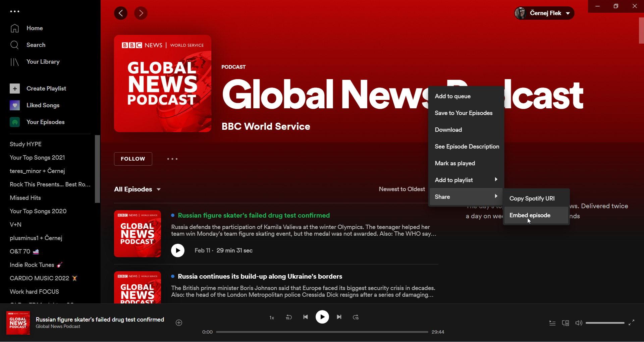Expand the All Episodes filter dropdown
This screenshot has height=342, width=644.
[138, 189]
